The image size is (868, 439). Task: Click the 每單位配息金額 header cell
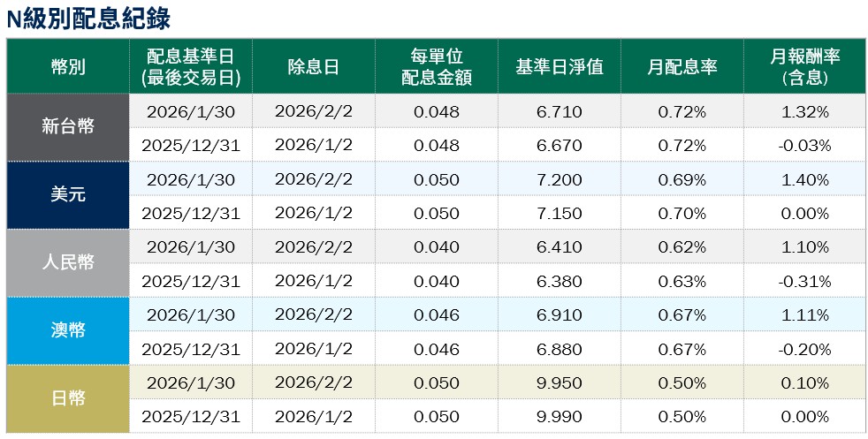coord(437,67)
